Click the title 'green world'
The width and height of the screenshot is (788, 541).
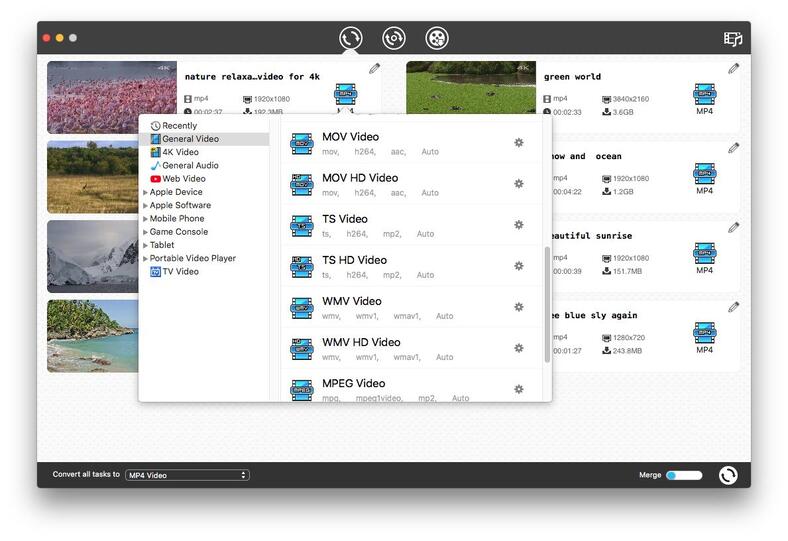pos(572,77)
